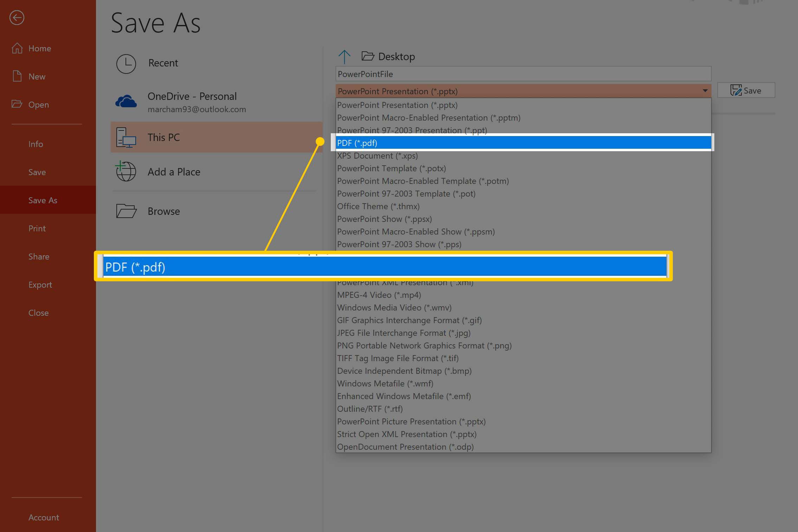Click the Save As menu item
The height and width of the screenshot is (532, 798).
click(42, 199)
